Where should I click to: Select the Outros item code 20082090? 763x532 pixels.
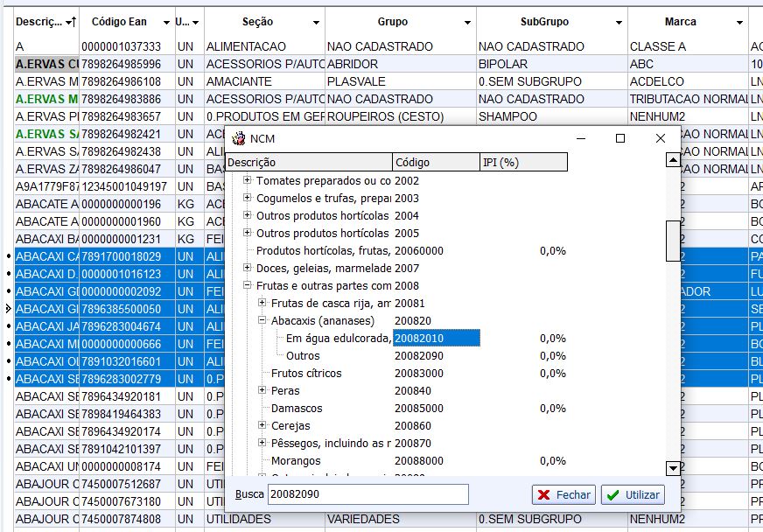[x=418, y=356]
